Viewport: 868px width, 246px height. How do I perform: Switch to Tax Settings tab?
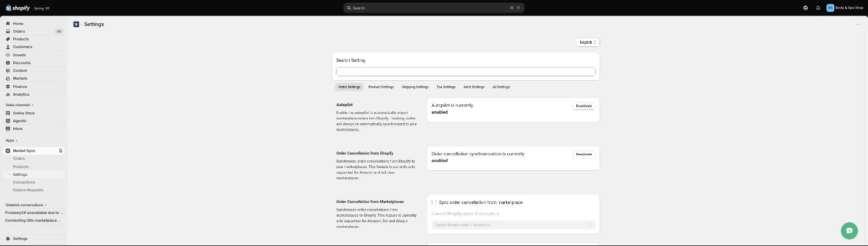(446, 87)
